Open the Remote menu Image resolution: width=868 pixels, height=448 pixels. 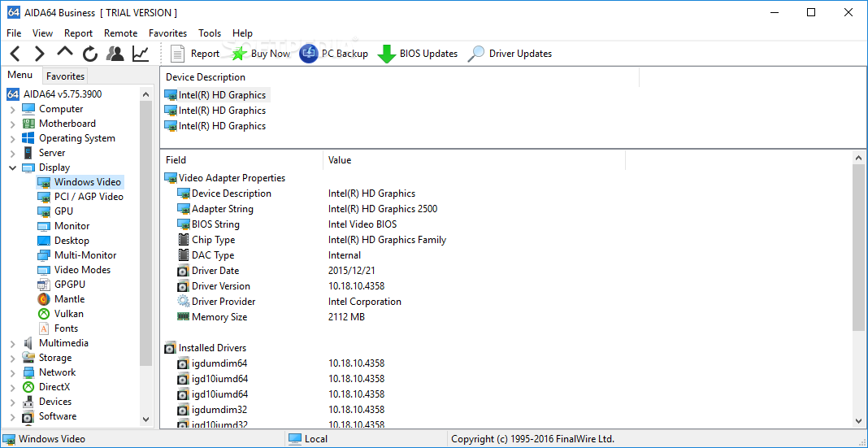120,33
